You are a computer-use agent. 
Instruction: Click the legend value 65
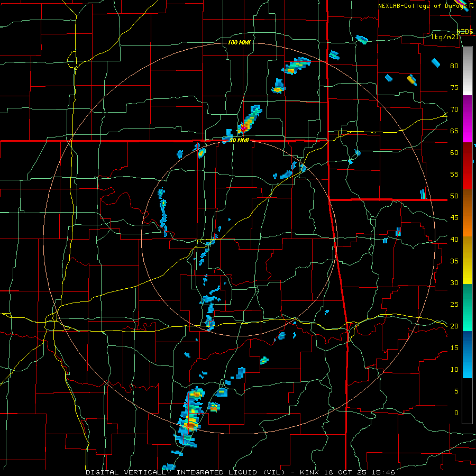pos(454,131)
